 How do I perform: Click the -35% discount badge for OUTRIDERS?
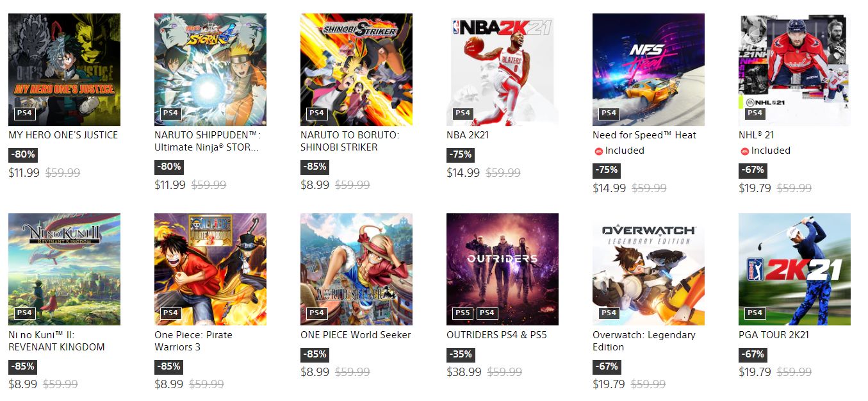click(x=461, y=354)
